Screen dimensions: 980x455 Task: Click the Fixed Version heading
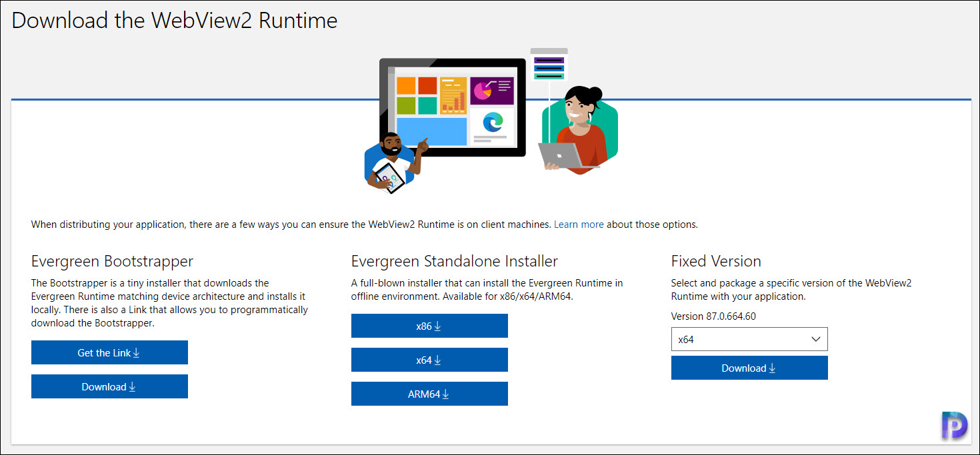pos(716,260)
